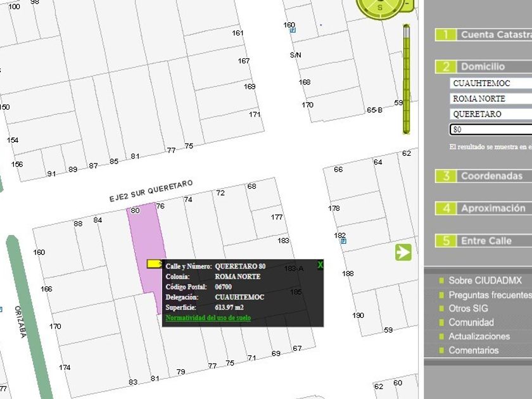This screenshot has width=532, height=399.
Task: Click parcel number 171 on the map
Action: click(x=255, y=115)
